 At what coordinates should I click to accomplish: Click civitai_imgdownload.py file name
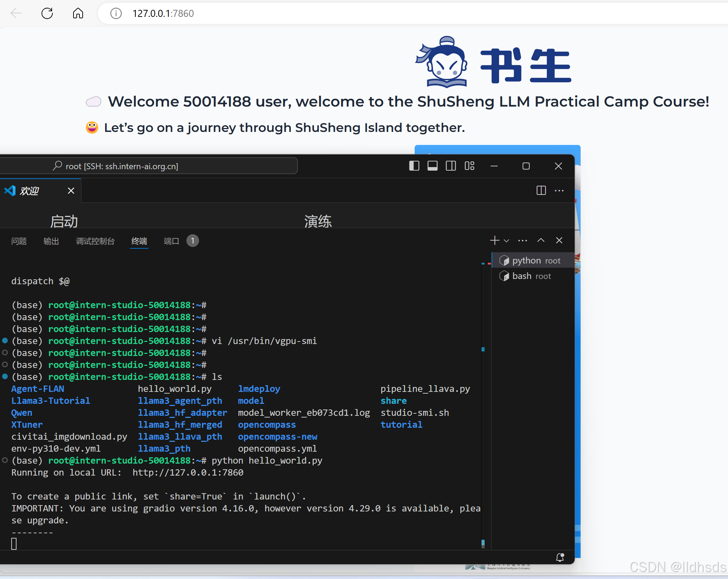(x=69, y=437)
